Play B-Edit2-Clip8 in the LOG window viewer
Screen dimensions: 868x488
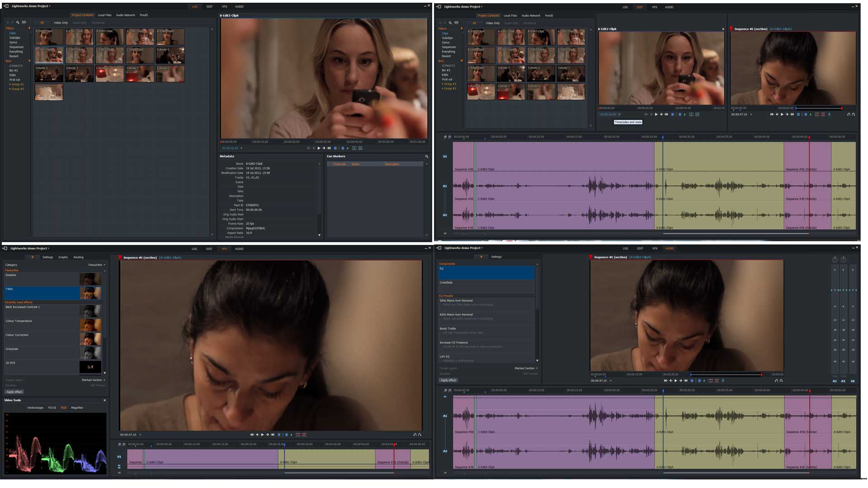coord(319,148)
